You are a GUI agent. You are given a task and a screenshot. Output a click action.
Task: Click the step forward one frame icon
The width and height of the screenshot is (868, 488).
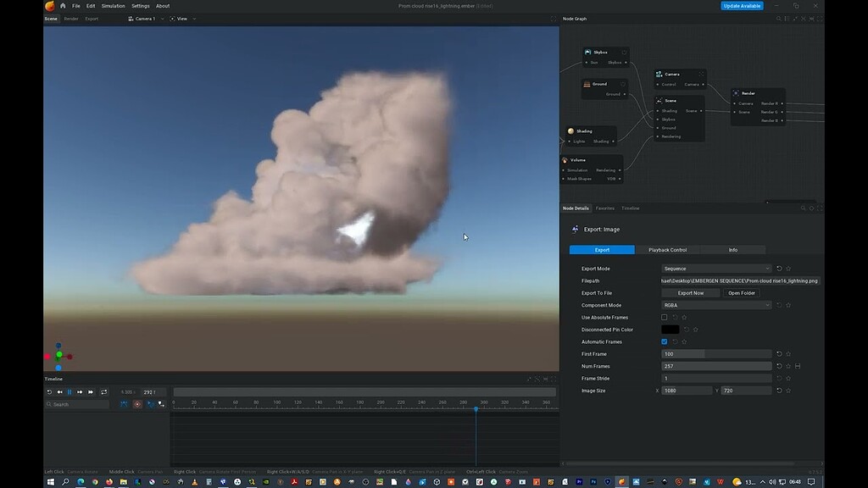pyautogui.click(x=80, y=391)
